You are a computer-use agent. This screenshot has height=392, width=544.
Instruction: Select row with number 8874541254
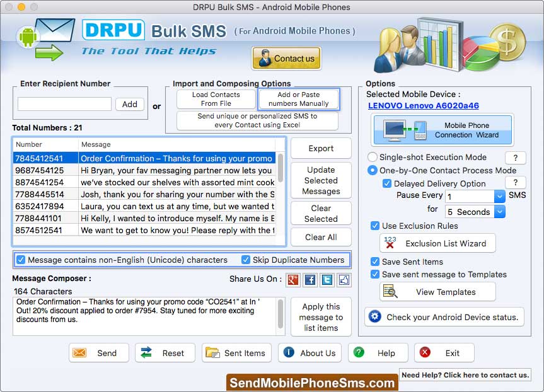click(x=144, y=182)
